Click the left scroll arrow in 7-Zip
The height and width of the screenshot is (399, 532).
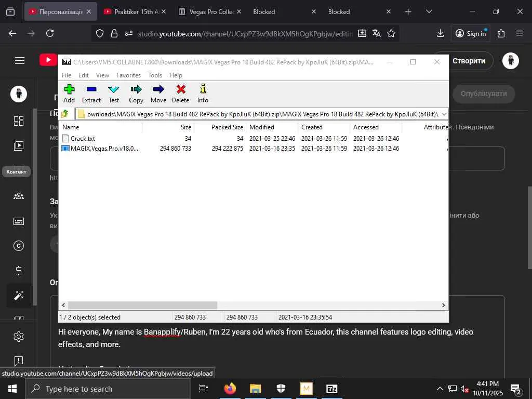pyautogui.click(x=63, y=305)
